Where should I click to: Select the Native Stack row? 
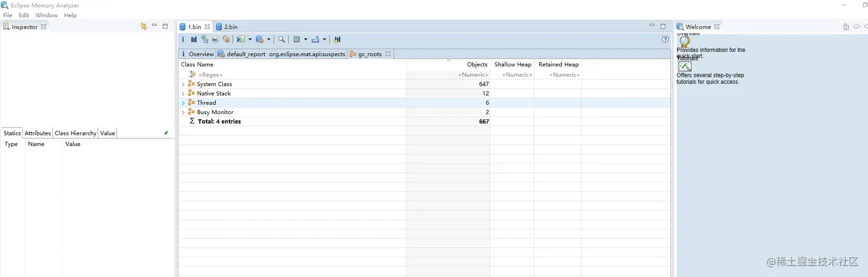(424, 93)
